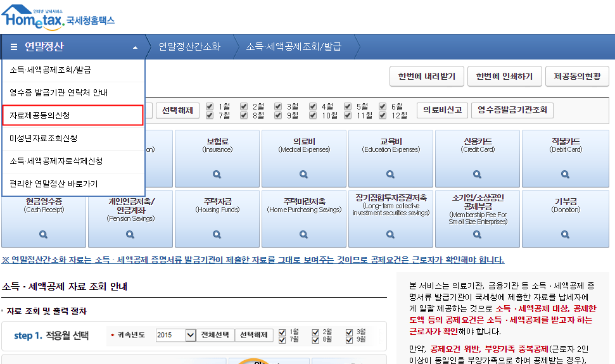
Task: Toggle the 10월 checkbox
Action: click(313, 115)
